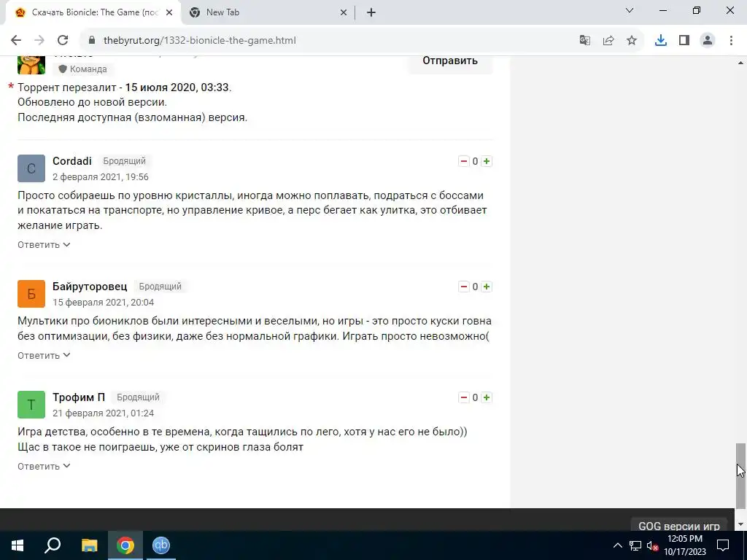Downvote Трофим П's comment
Image resolution: width=747 pixels, height=560 pixels.
pyautogui.click(x=463, y=397)
